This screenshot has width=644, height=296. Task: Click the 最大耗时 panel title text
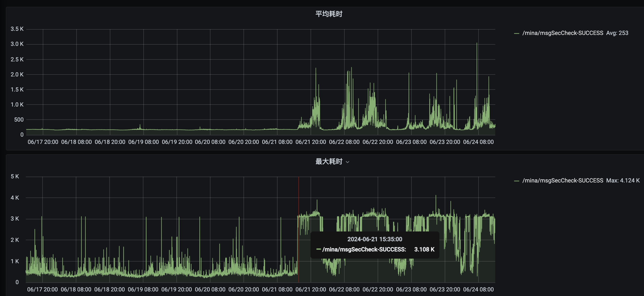coord(329,162)
